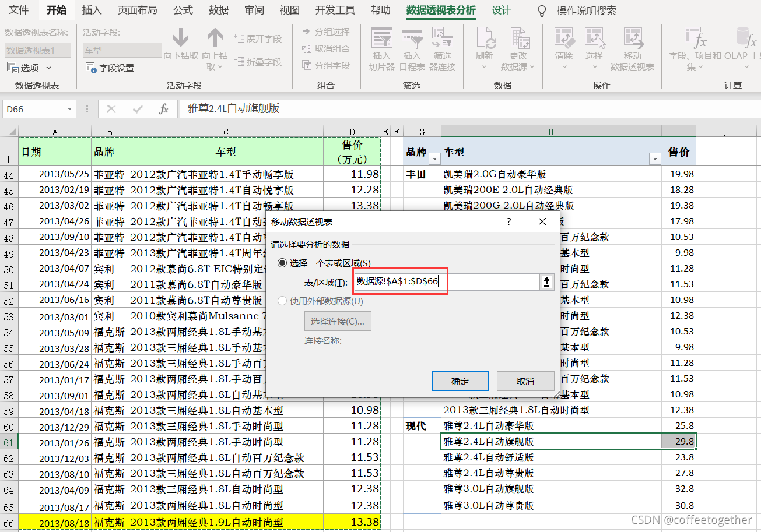Expand the 选项 dropdown arrow
Viewport: 761px width, 532px height.
click(x=48, y=68)
